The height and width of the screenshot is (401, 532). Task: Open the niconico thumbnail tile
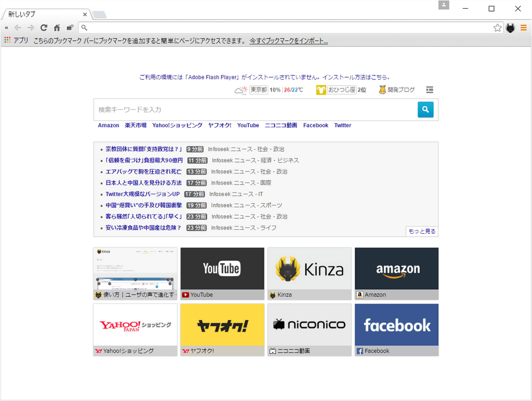[309, 330]
